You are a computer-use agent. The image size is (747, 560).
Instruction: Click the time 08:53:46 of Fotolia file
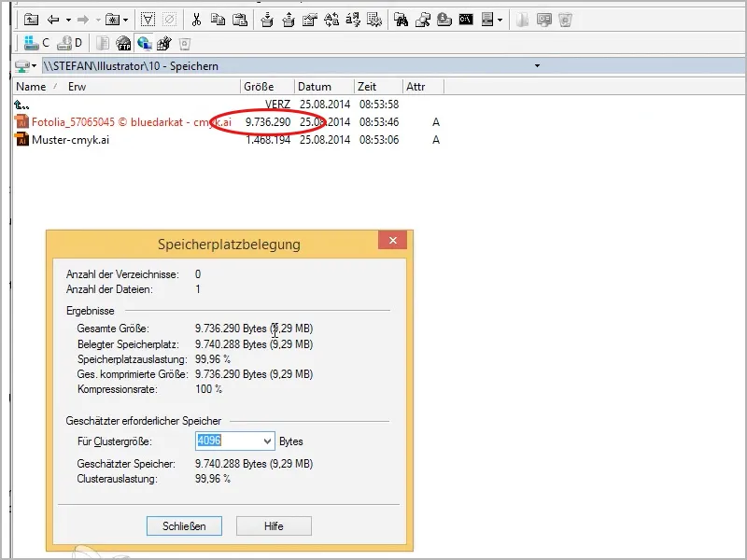tap(379, 122)
